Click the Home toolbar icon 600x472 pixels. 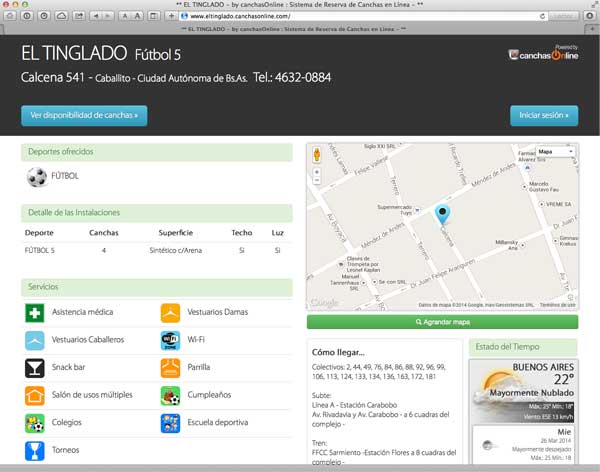coord(10,16)
